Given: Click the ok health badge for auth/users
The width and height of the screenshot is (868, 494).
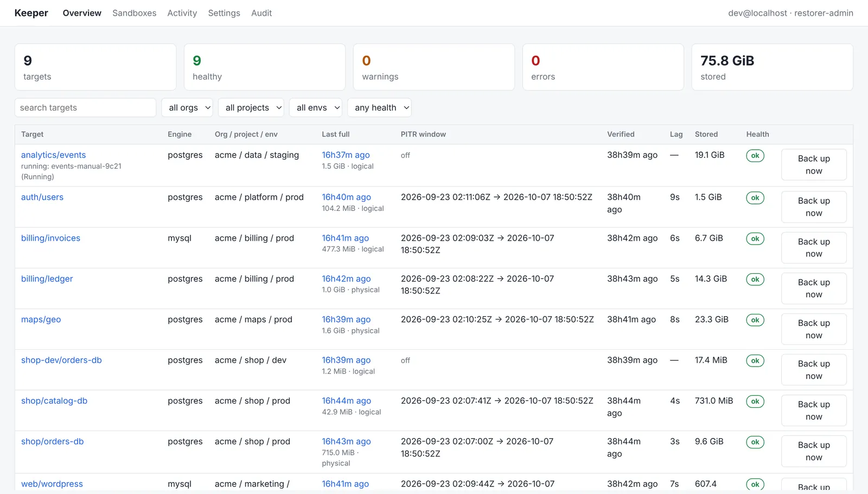Looking at the screenshot, I should [x=755, y=198].
